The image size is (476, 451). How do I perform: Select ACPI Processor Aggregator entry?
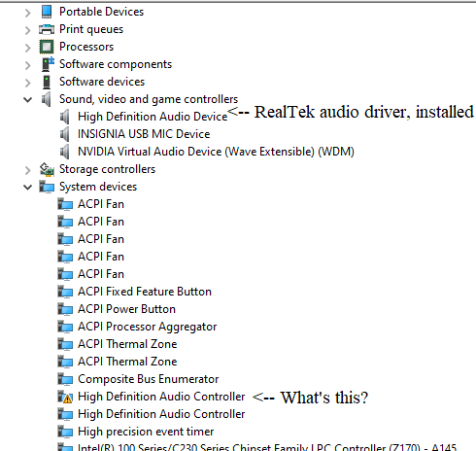(x=148, y=327)
